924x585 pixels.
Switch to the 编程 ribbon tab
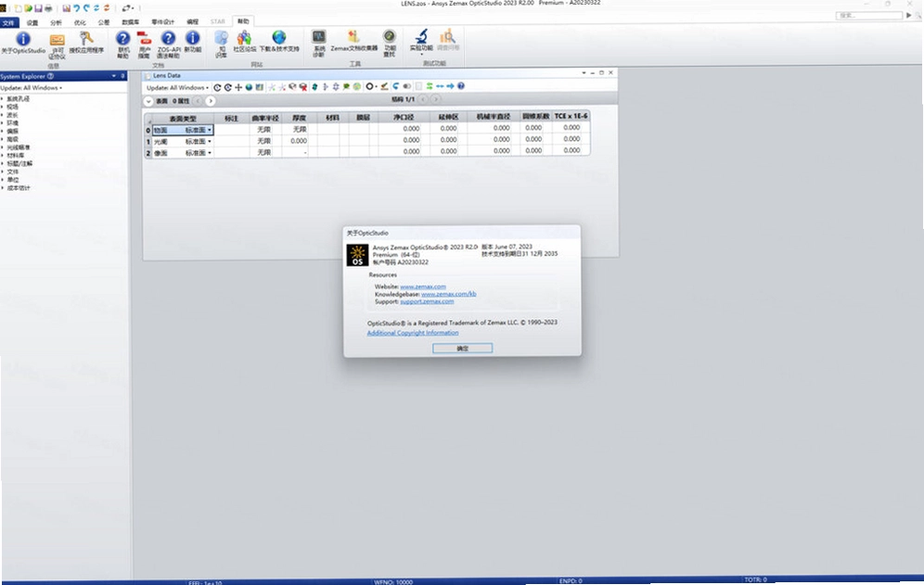pyautogui.click(x=193, y=22)
